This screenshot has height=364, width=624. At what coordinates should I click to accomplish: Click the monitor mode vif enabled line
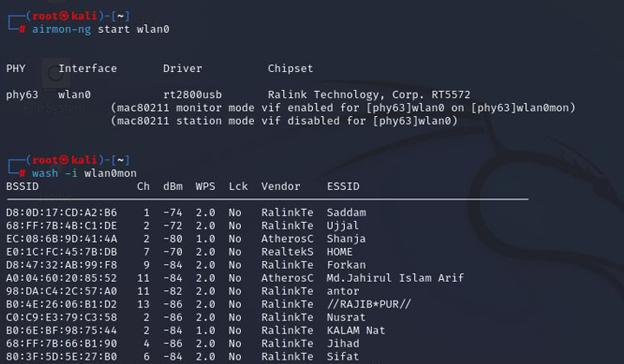tap(342, 107)
